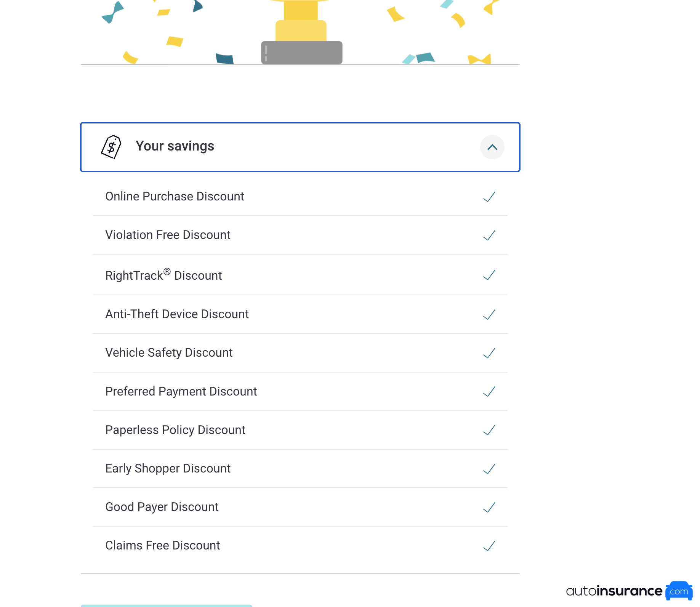This screenshot has width=700, height=607.
Task: Toggle the Violation Free Discount checkmark
Action: coord(489,235)
